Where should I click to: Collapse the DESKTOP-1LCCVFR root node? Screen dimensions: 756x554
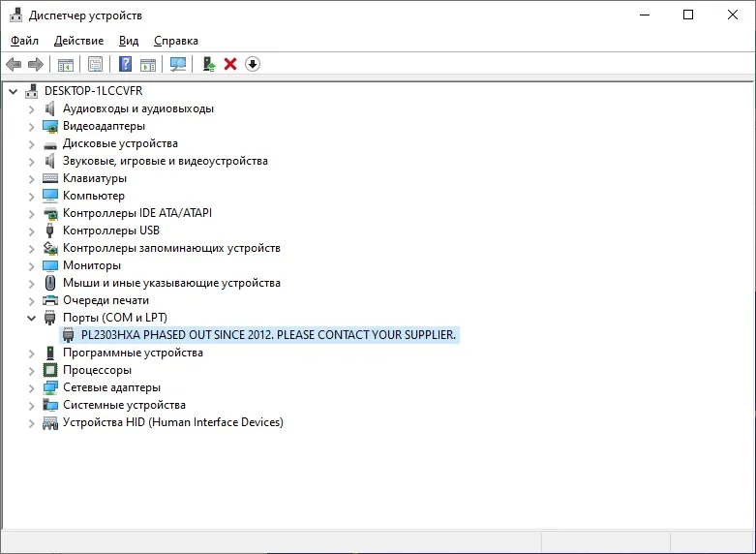pos(13,91)
